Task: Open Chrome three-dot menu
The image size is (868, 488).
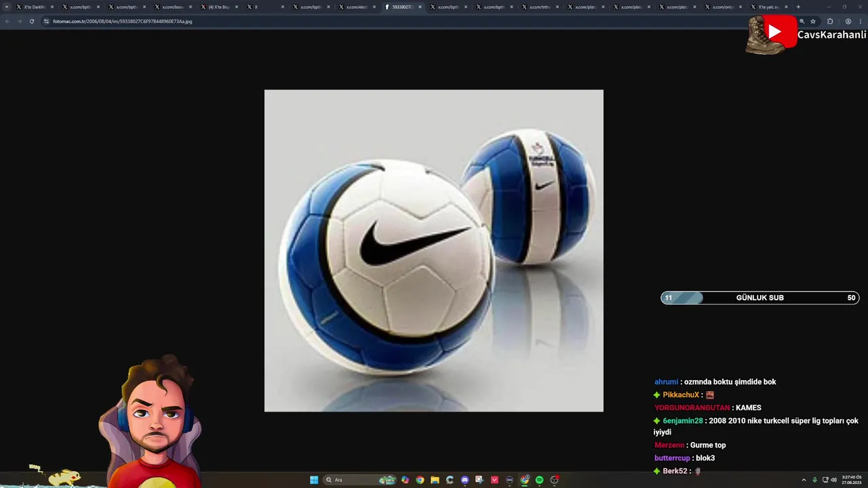Action: (x=860, y=21)
